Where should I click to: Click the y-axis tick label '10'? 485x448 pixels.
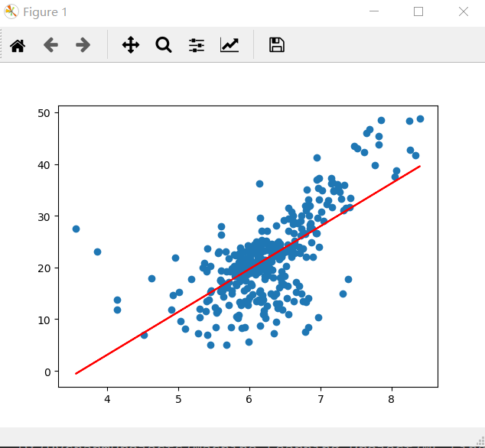tap(44, 320)
